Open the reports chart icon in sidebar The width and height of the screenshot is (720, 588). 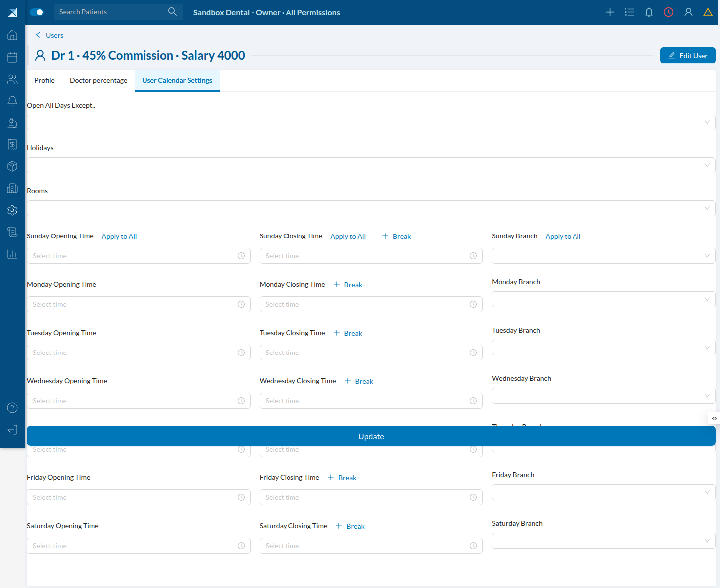click(12, 254)
